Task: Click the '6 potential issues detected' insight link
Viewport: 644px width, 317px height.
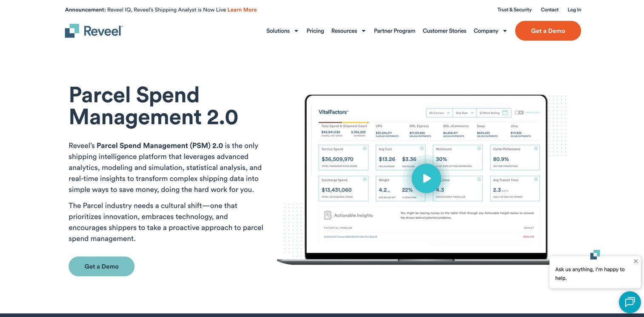Action: [x=350, y=237]
